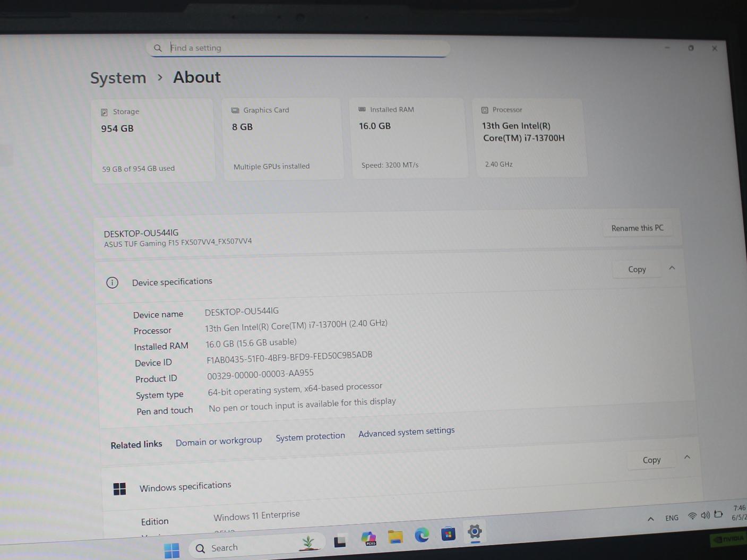Click the Product ID 00329-00000-00003-AA955
The image size is (747, 560).
click(260, 374)
